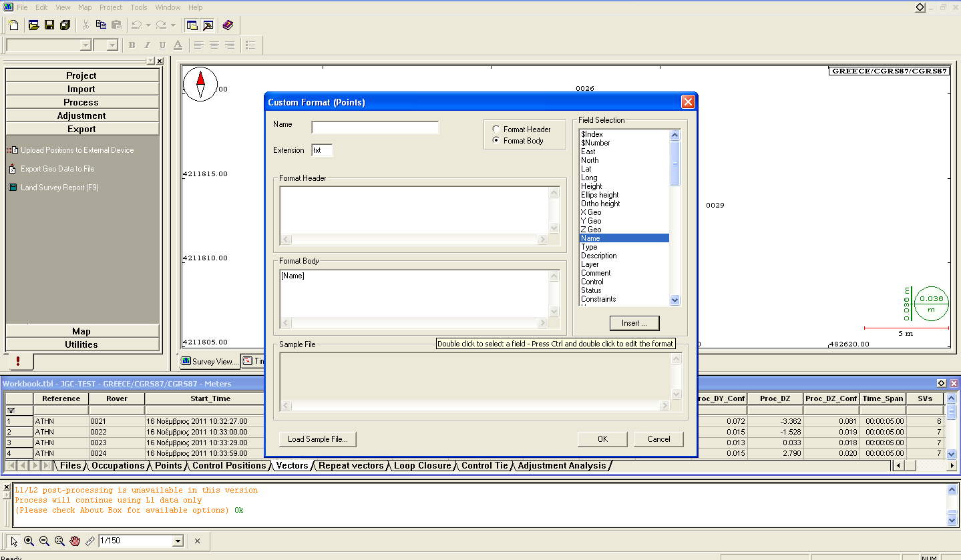961x560 pixels.
Task: Switch to the Loop Closure workbook tab
Action: (423, 466)
